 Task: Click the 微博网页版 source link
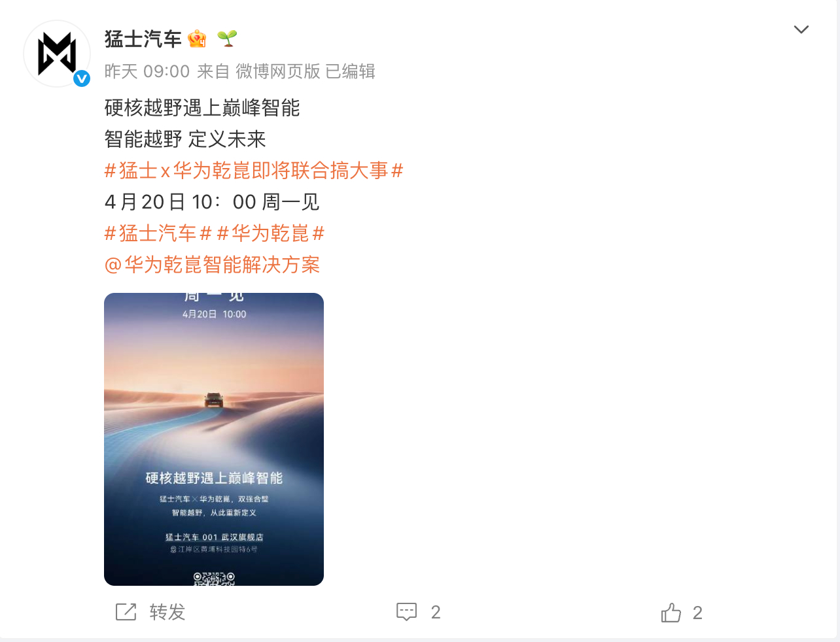click(x=278, y=71)
